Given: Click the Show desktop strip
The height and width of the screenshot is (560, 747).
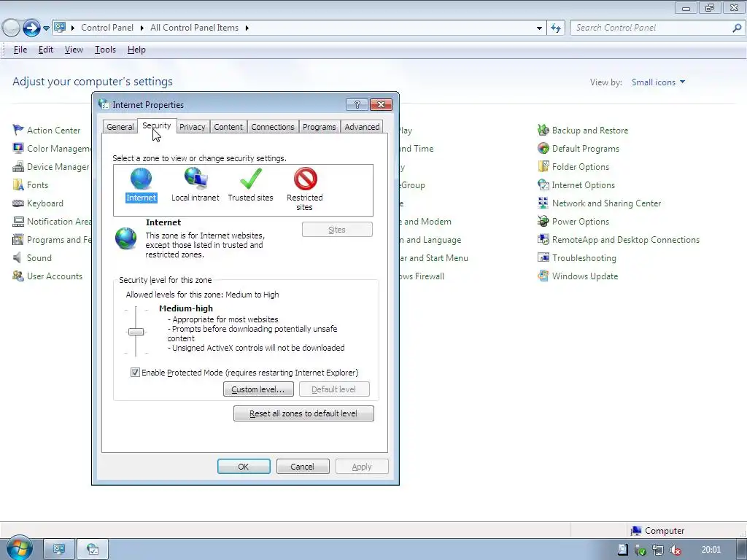Looking at the screenshot, I should click(x=741, y=550).
